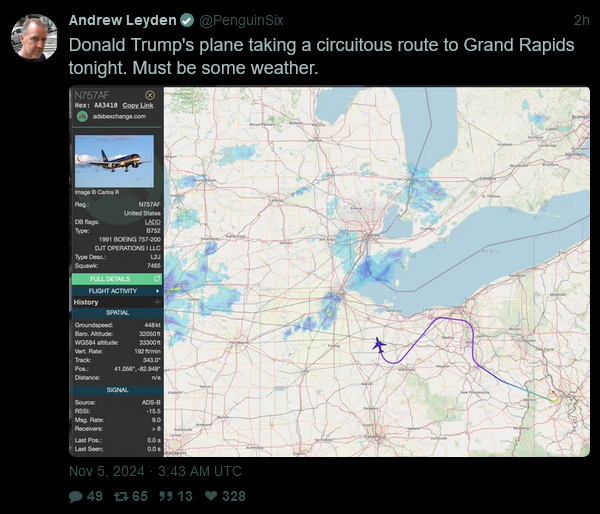Click the FULL DETAILS button

coord(117,279)
